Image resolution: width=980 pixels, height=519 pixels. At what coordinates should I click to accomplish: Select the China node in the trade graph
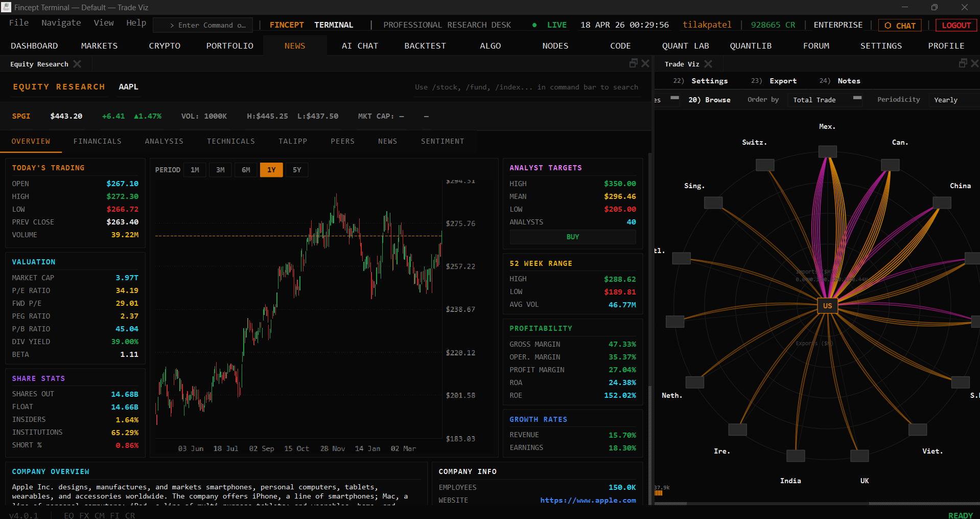[x=942, y=202]
